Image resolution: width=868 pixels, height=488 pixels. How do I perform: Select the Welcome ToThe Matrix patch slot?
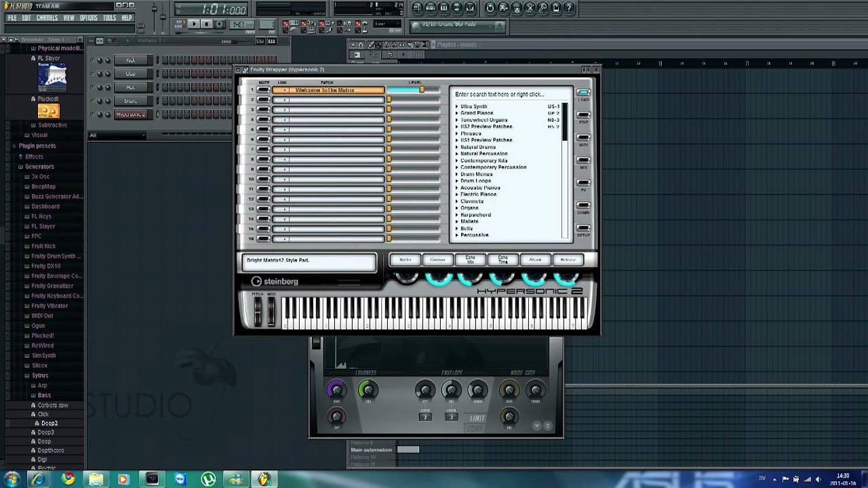[x=328, y=89]
